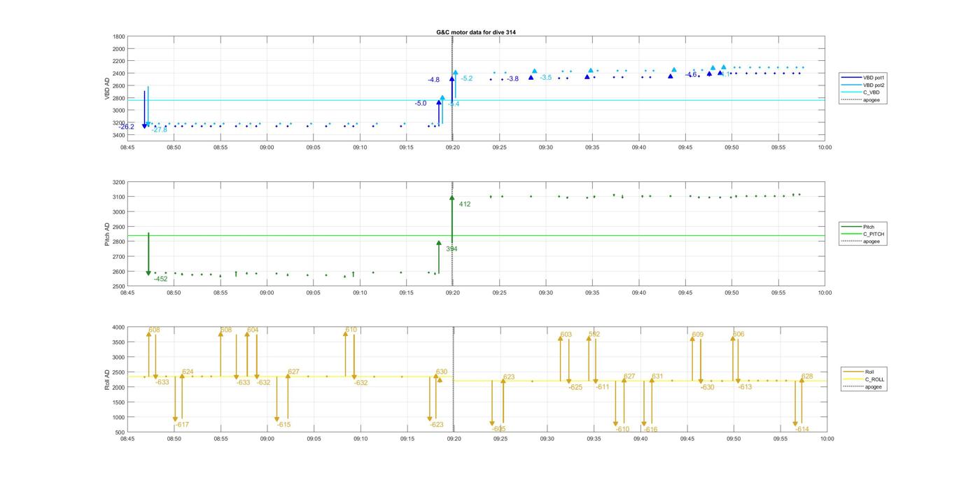Image resolution: width=980 pixels, height=485 pixels.
Task: Click the 'VBD AD' y-axis label
Action: click(108, 87)
